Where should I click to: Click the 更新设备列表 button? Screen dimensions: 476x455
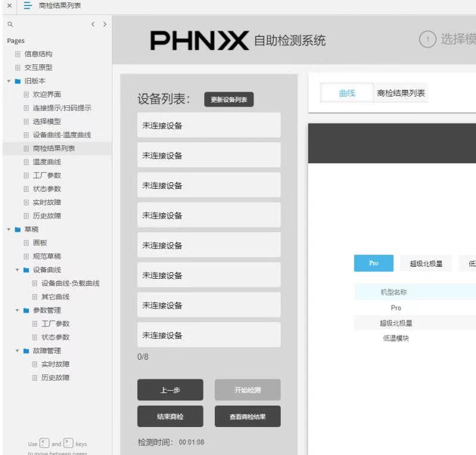(x=228, y=99)
